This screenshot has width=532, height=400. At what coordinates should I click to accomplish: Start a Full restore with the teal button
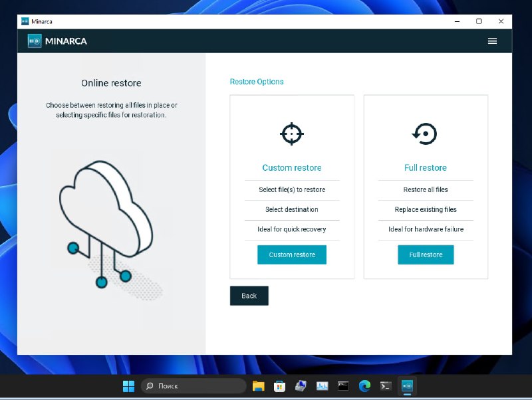pos(426,254)
